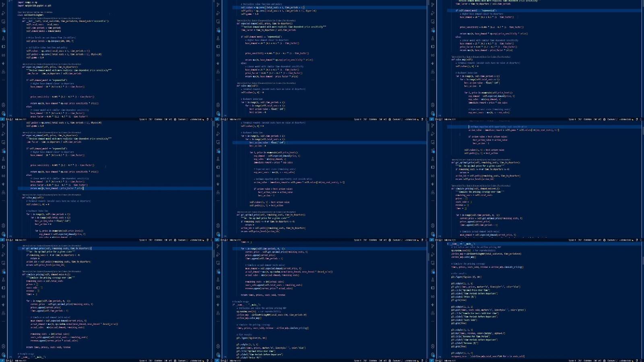This screenshot has height=362, width=644.
Task: Open Accounts menu in the bottom-middle pane
Action: coord(218,346)
